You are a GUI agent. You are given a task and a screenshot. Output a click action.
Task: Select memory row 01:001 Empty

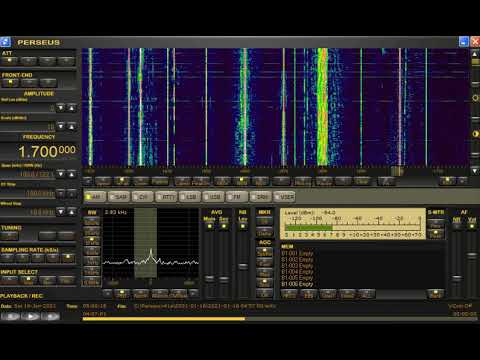pos(297,253)
